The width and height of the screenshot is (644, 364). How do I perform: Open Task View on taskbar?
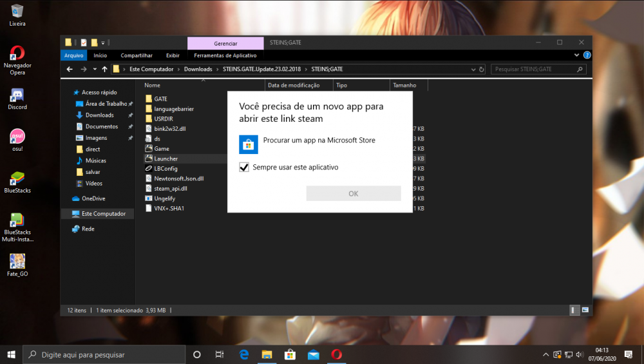pos(220,354)
